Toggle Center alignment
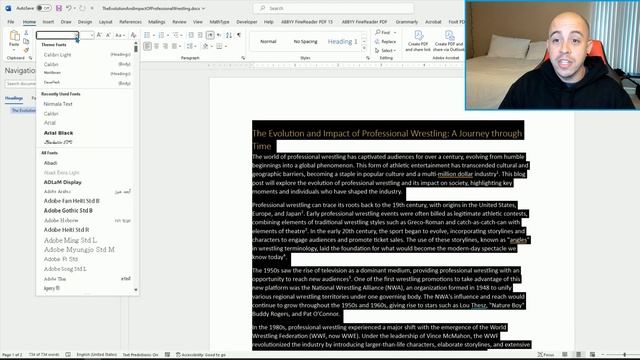 pyautogui.click(x=156, y=46)
